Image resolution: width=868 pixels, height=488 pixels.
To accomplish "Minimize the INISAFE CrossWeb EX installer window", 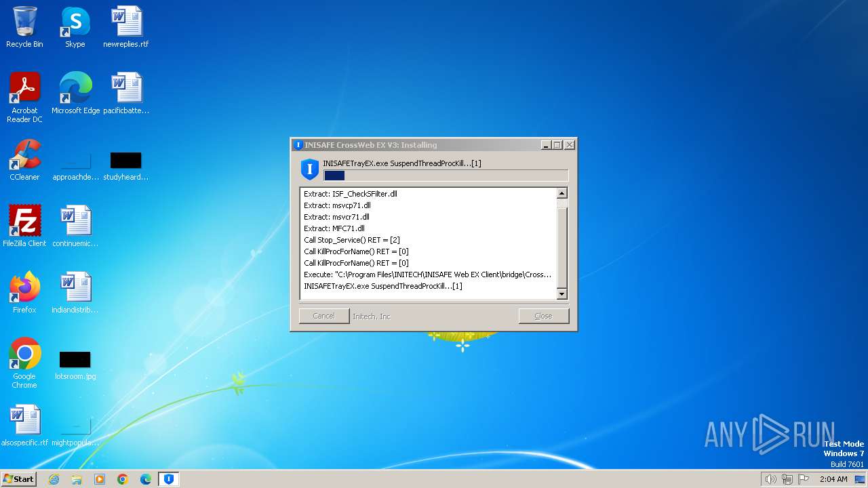I will pyautogui.click(x=546, y=145).
